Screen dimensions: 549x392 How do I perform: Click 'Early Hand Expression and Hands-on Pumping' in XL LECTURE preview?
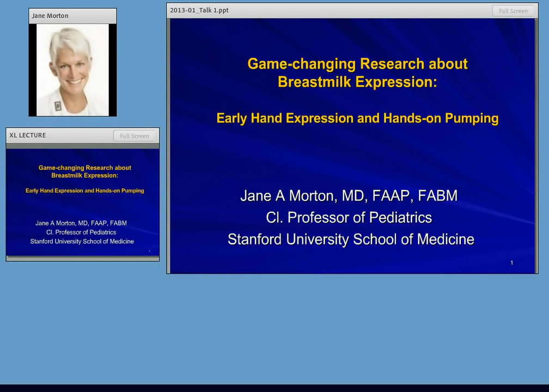click(x=85, y=191)
